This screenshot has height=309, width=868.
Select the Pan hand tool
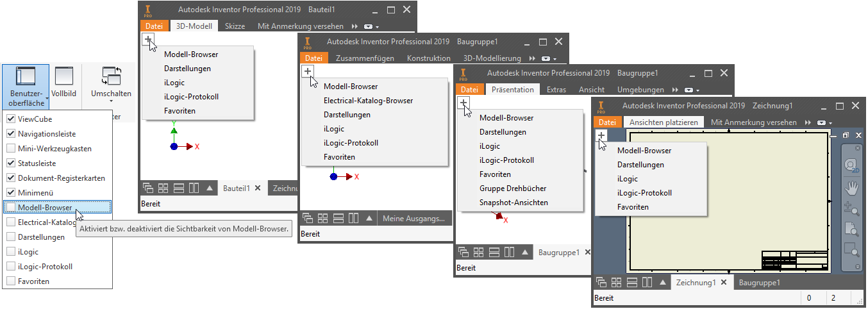coord(851,188)
